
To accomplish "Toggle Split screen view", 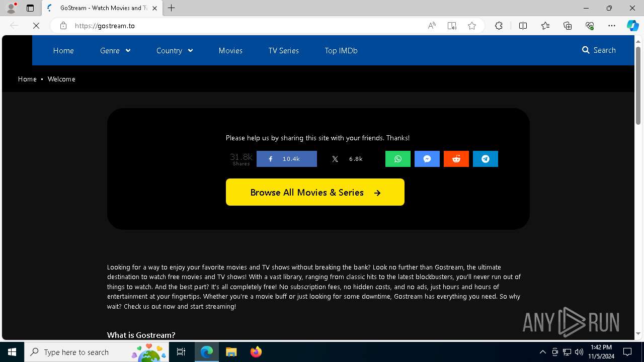I will coord(523,26).
